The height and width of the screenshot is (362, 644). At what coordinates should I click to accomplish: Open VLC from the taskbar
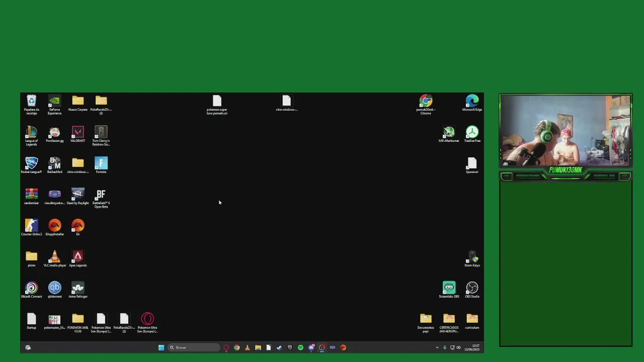[247, 347]
